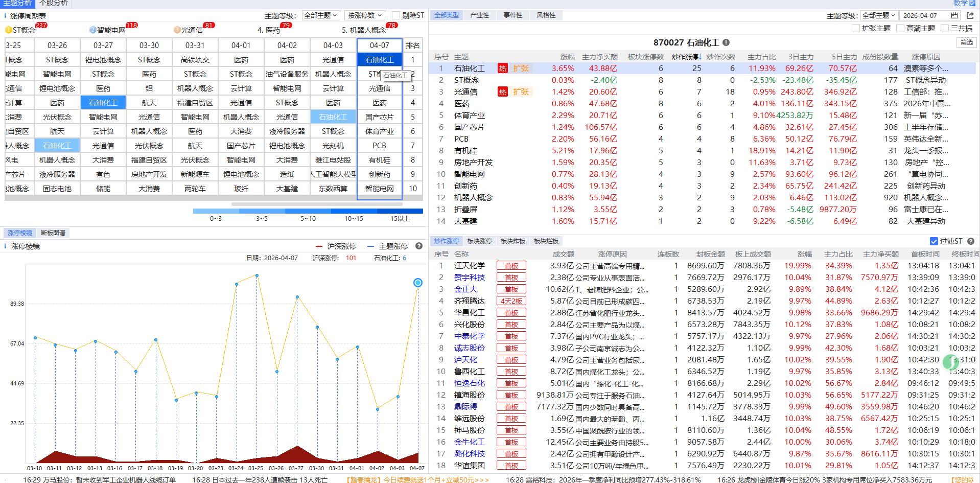Click the export/share icon at top right

point(970,15)
